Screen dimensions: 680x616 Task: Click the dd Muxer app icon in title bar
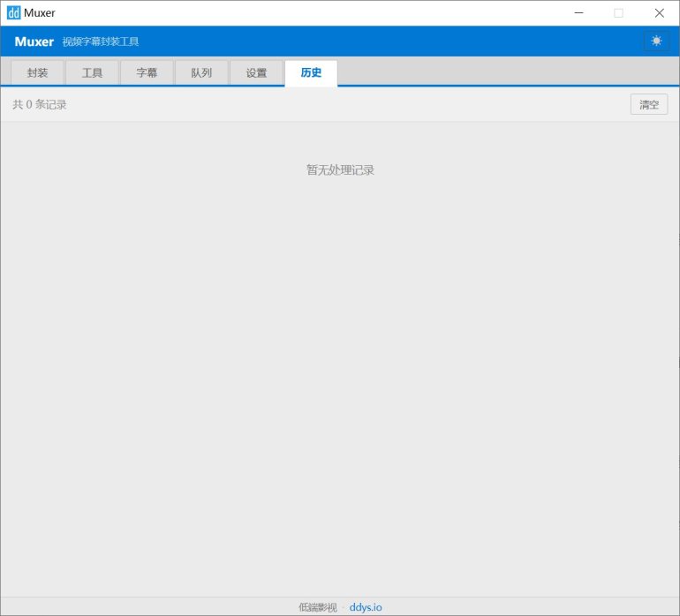point(13,13)
